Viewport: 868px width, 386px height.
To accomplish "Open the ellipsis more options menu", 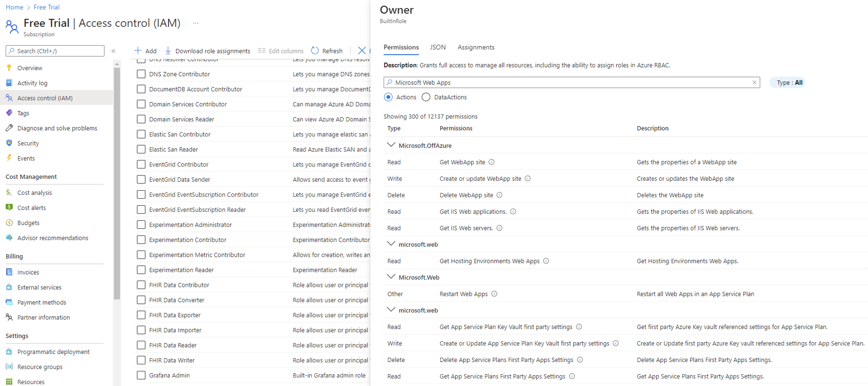I will (196, 23).
